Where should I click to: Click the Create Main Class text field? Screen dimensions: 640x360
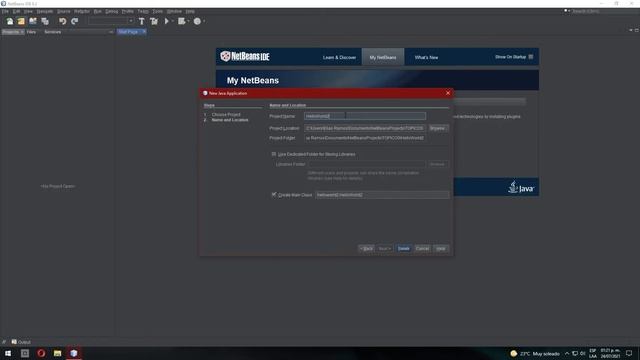[x=382, y=195]
